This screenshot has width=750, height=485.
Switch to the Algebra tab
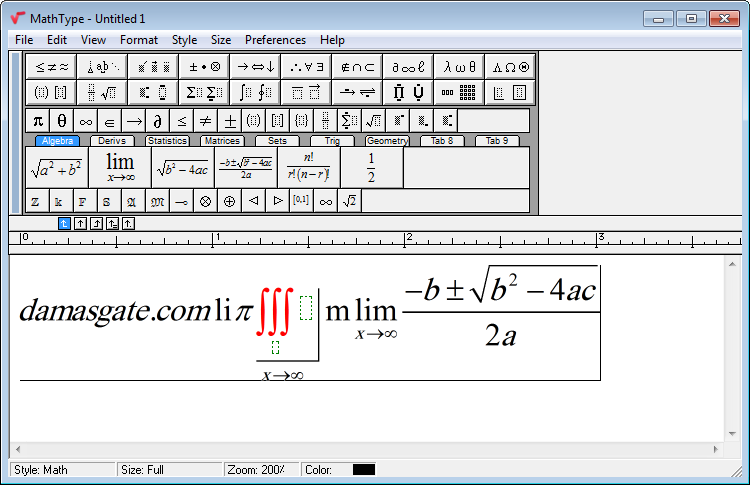pyautogui.click(x=57, y=141)
